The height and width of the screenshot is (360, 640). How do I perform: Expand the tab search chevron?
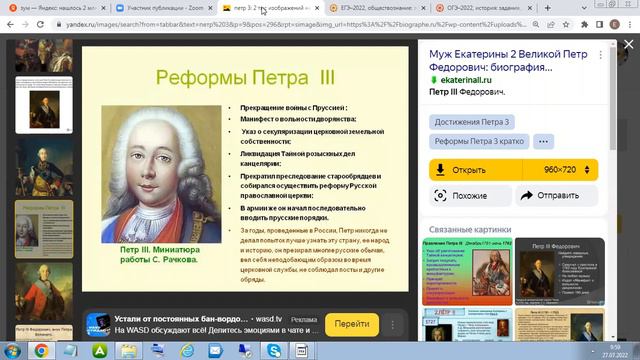pos(584,8)
